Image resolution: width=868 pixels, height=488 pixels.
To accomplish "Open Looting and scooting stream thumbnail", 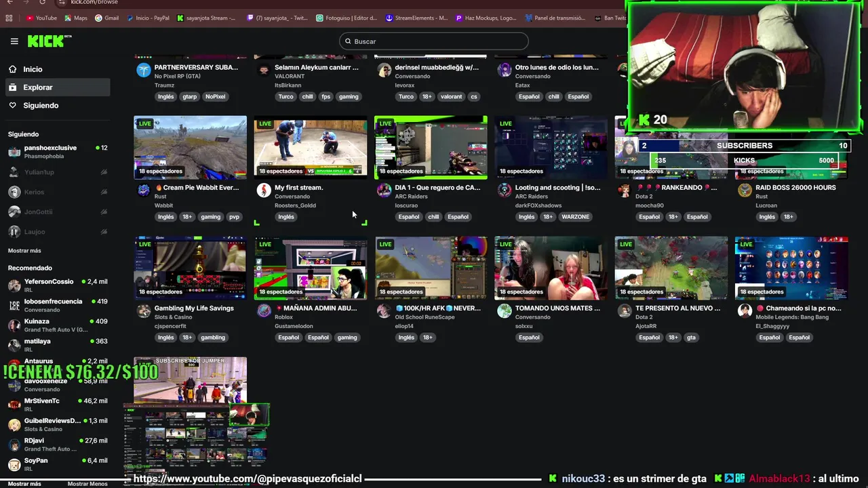I will tap(551, 147).
